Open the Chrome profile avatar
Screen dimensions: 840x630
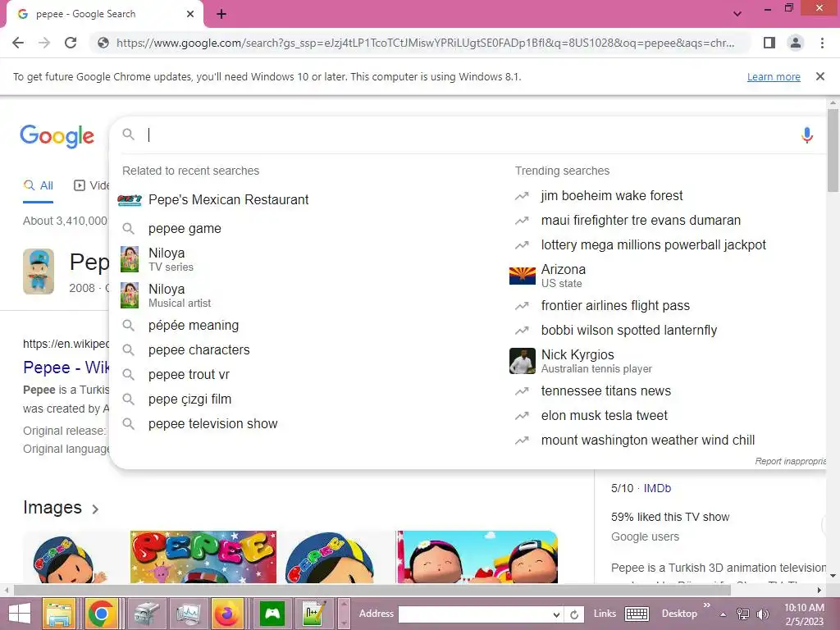click(796, 43)
